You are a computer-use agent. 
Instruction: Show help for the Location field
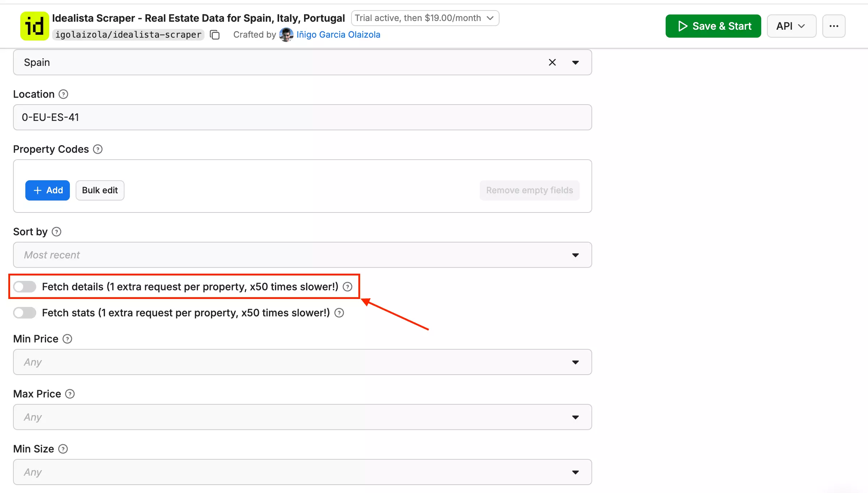click(x=63, y=94)
